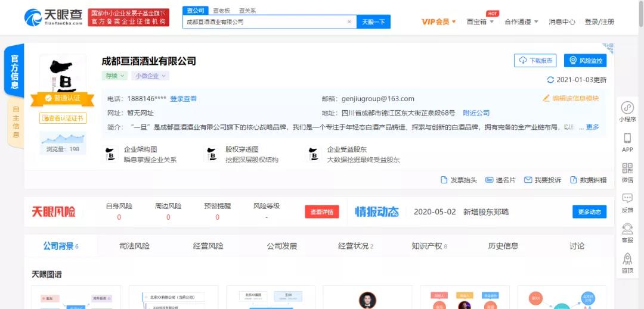Expand the 小微企业 tag dropdown
644x309 pixels.
click(150, 76)
